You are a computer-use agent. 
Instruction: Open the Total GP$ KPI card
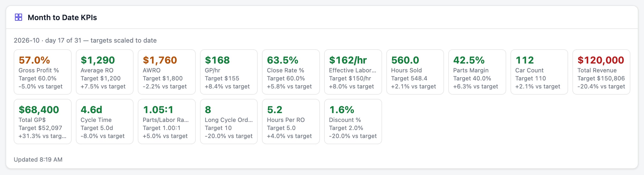tap(43, 121)
